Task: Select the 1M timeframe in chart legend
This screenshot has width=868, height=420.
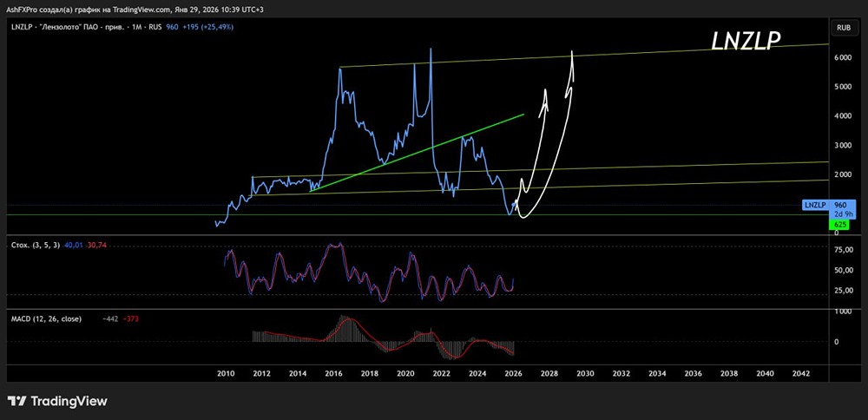Action: tap(138, 28)
